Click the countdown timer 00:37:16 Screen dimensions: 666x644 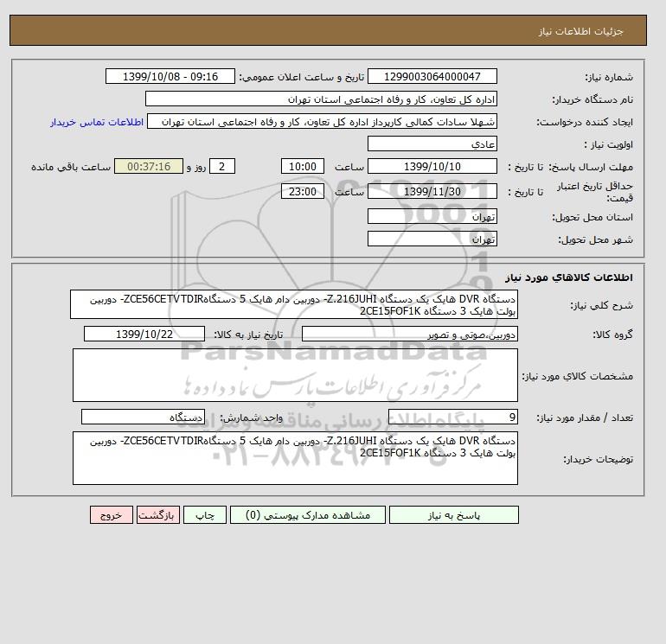(x=149, y=167)
